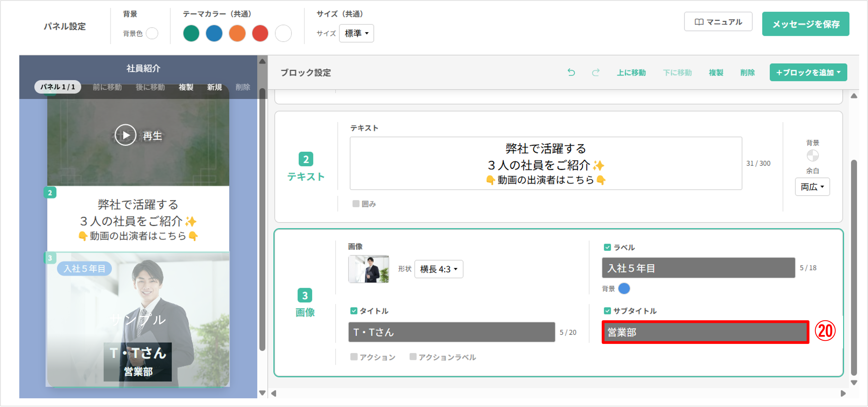Move the block up with 上に移動
The image size is (868, 407).
(x=631, y=72)
